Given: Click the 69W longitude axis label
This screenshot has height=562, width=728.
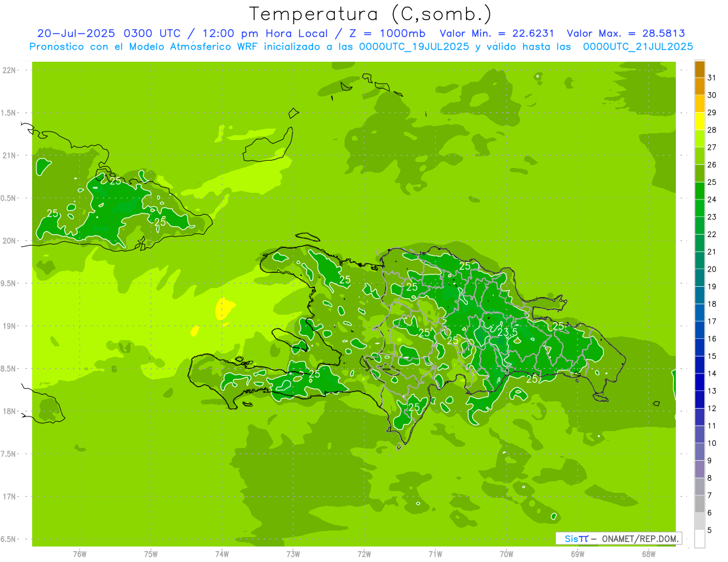Looking at the screenshot, I should click(x=578, y=554).
